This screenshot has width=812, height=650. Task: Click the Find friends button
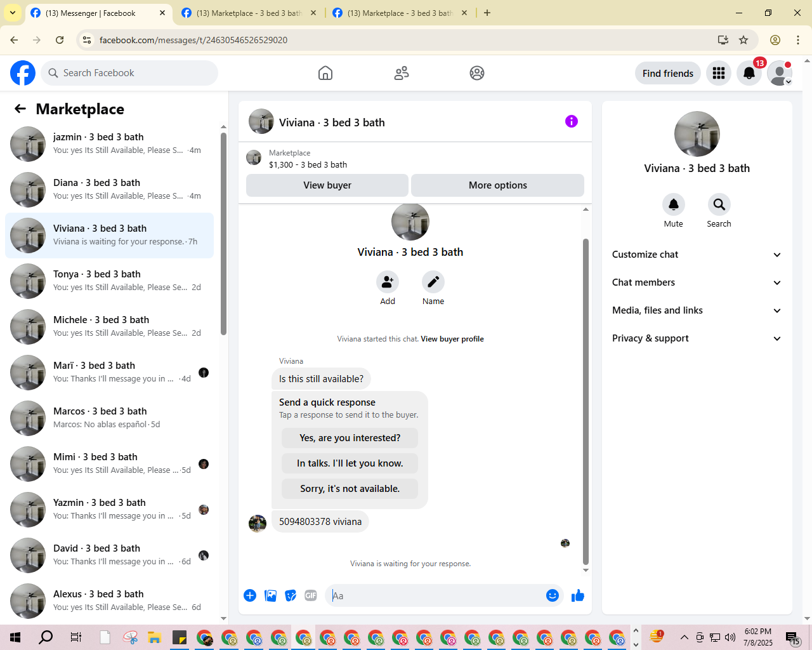coord(668,73)
